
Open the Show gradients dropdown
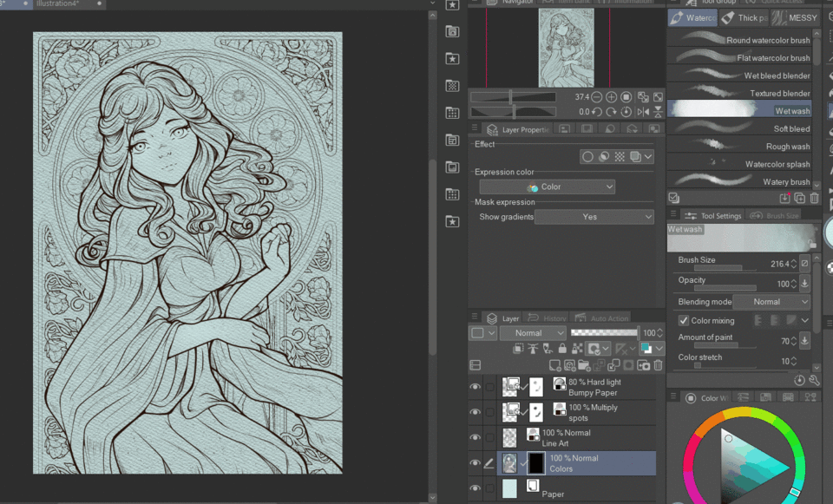(x=594, y=217)
